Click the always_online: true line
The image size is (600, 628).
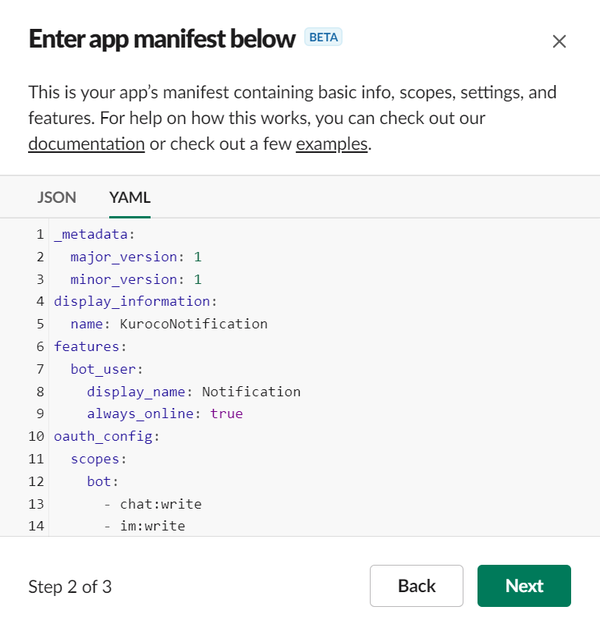coord(165,413)
